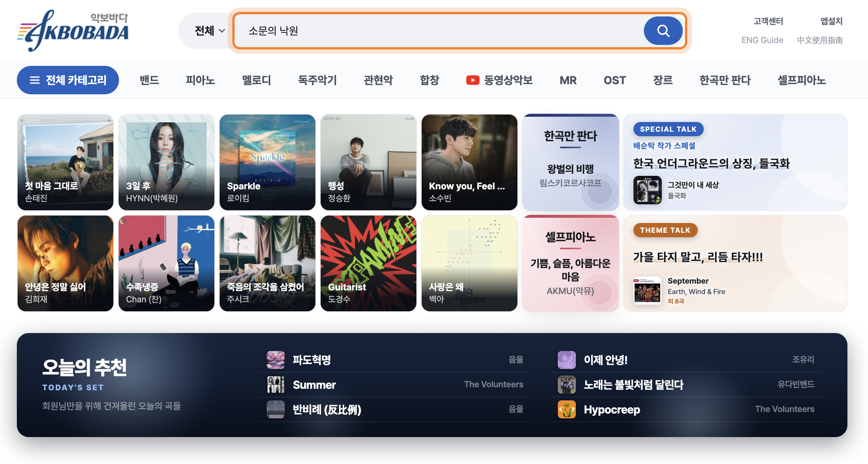Open the 관현악 category
The image size is (868, 464).
coord(378,80)
